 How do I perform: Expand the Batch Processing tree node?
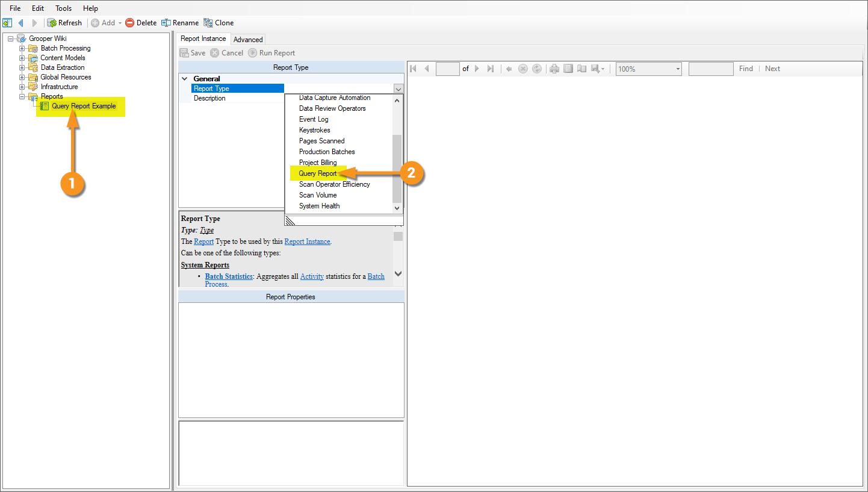click(22, 48)
